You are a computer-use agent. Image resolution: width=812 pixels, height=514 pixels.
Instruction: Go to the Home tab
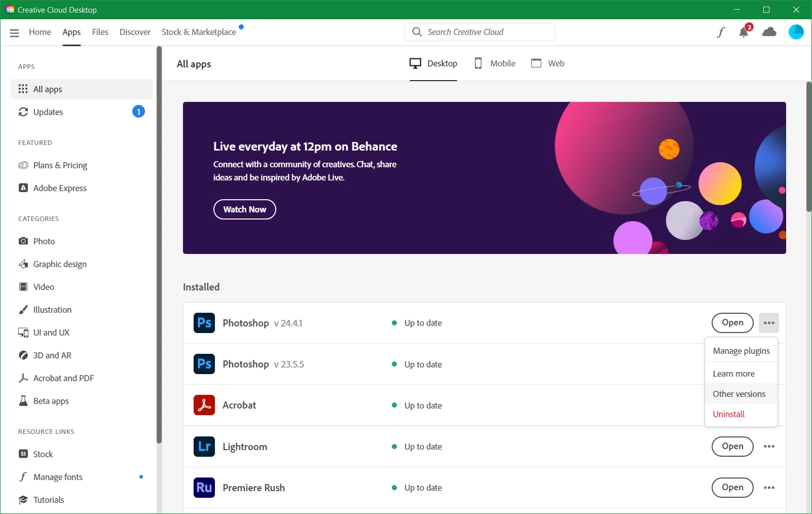coord(40,32)
